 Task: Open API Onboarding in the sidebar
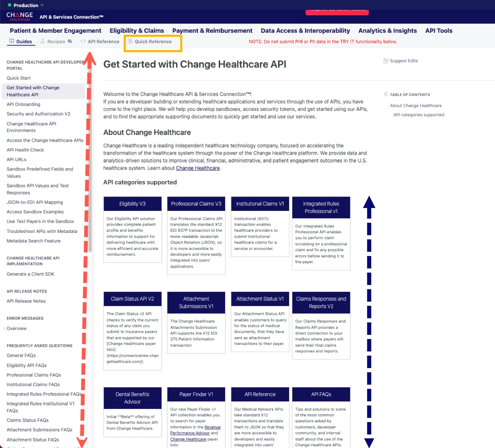23,105
